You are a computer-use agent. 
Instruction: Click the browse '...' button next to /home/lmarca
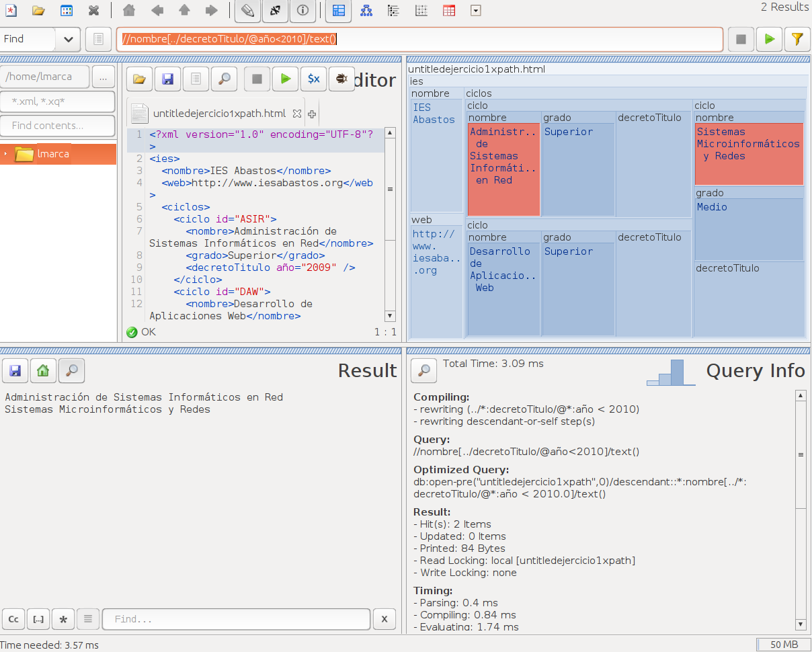(103, 77)
